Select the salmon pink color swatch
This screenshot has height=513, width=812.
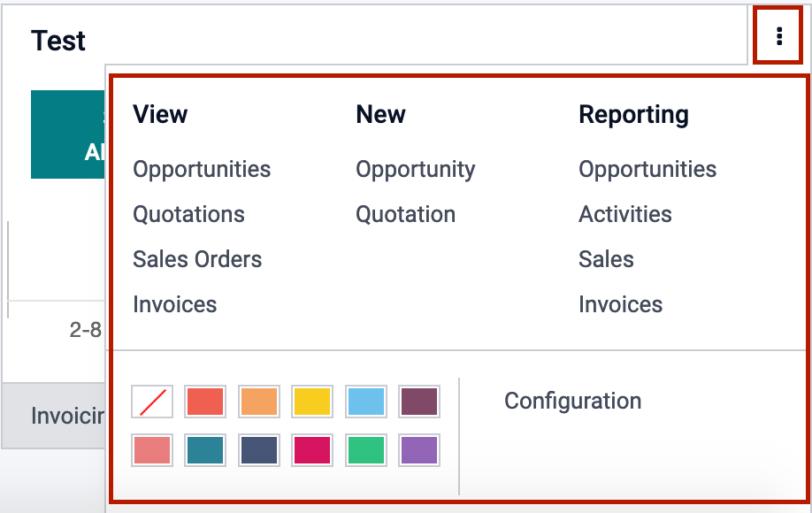[x=152, y=449]
